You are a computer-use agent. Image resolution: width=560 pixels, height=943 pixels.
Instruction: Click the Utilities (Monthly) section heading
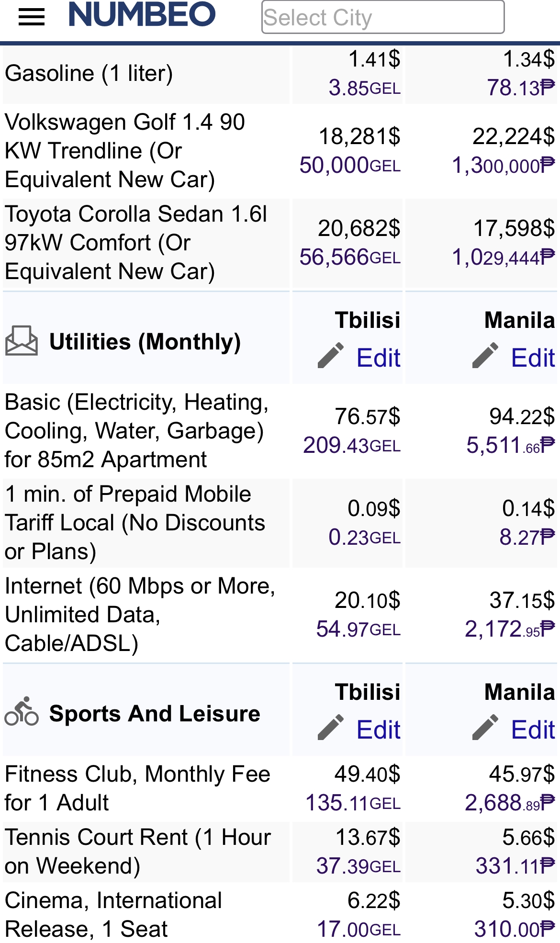(x=145, y=342)
